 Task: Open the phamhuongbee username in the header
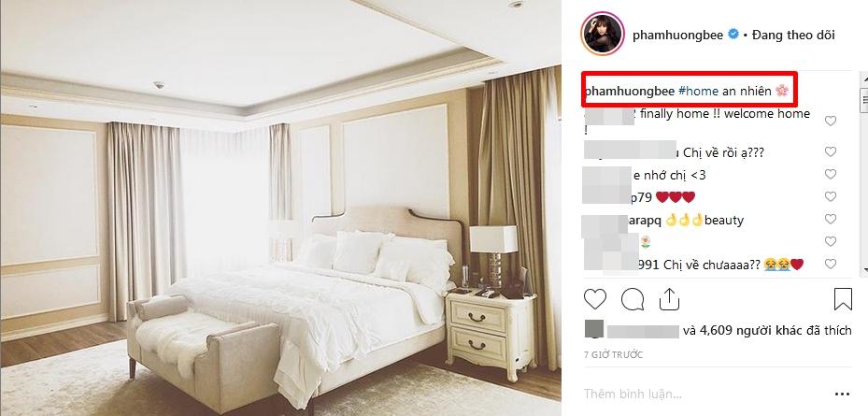click(677, 35)
